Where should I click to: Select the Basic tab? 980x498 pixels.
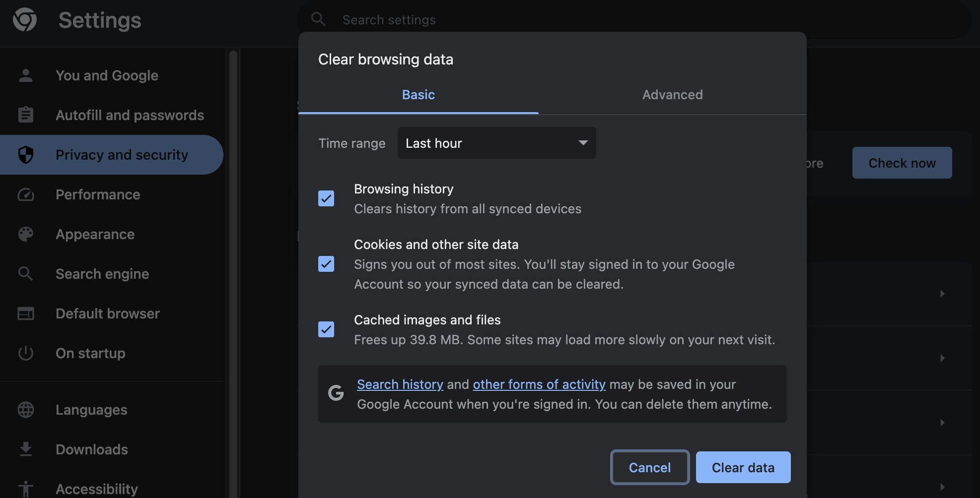pyautogui.click(x=418, y=95)
